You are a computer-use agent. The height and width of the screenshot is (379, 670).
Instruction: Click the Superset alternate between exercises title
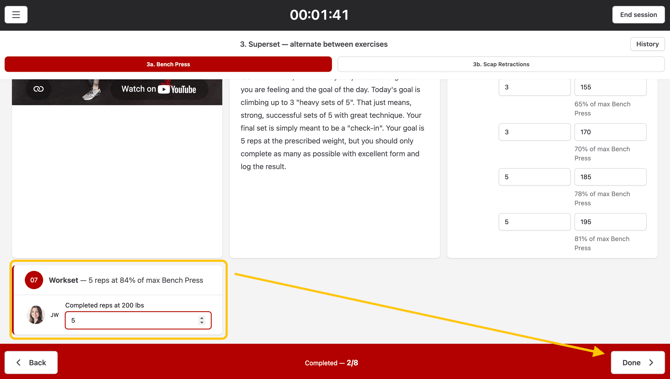coord(314,44)
